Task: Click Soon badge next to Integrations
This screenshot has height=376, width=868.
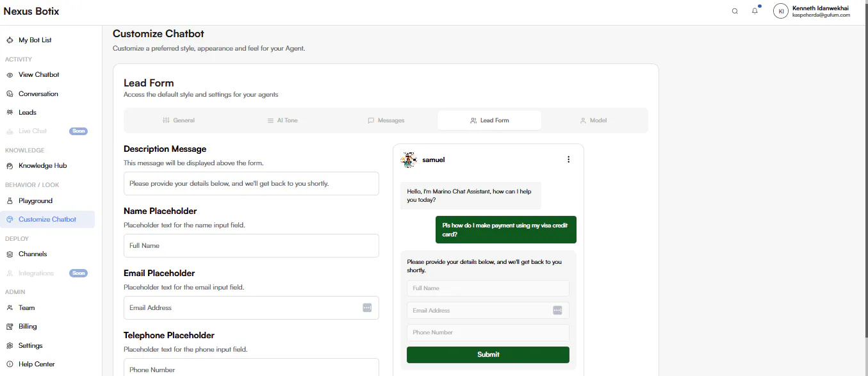Action: (x=78, y=274)
